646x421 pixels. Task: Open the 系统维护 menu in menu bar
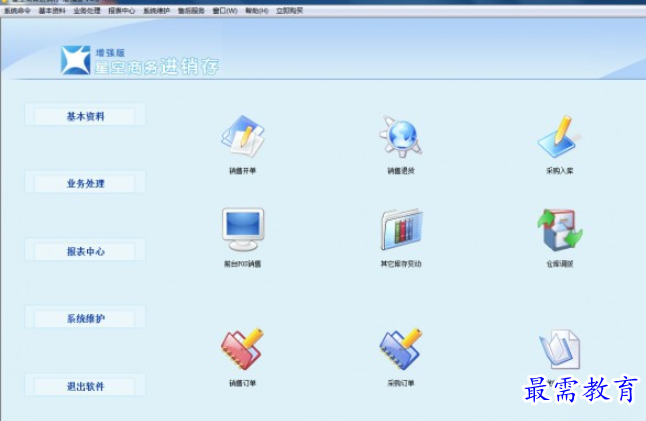156,11
